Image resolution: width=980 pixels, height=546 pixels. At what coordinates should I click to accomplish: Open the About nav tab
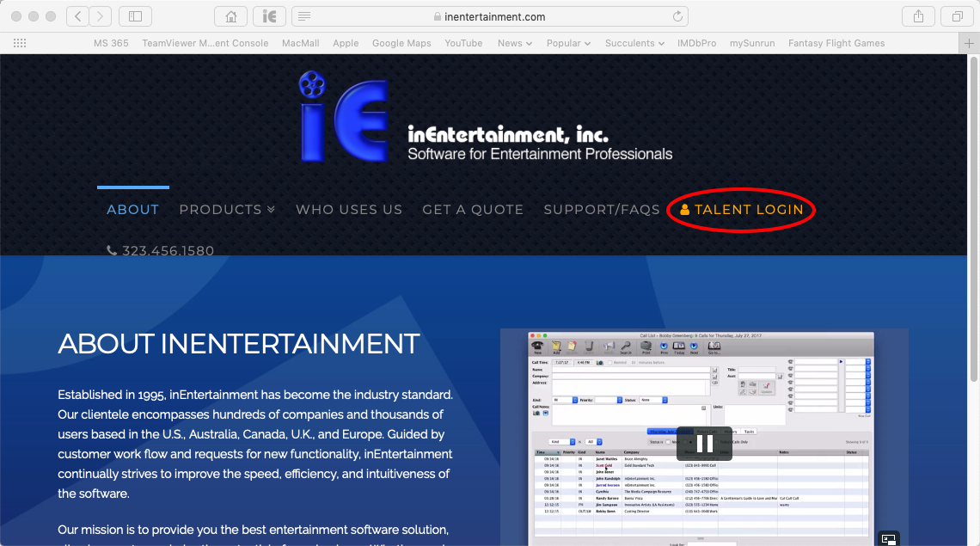[x=133, y=210]
